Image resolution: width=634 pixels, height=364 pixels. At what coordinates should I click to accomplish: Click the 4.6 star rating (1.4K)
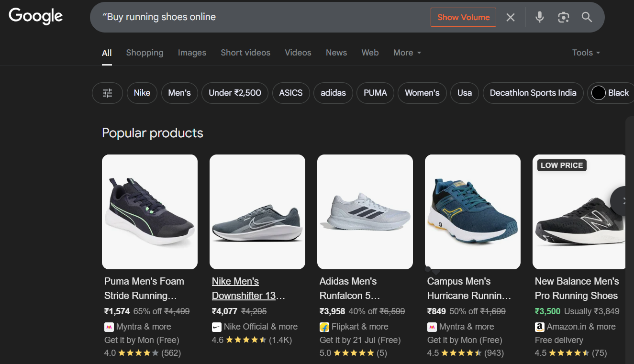tap(252, 340)
